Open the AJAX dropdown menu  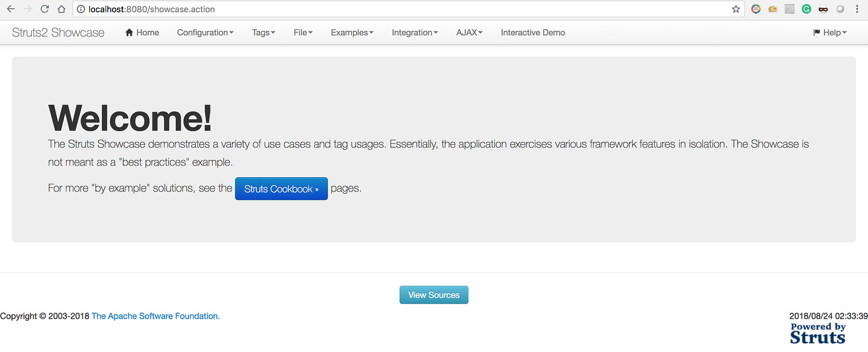pos(469,33)
